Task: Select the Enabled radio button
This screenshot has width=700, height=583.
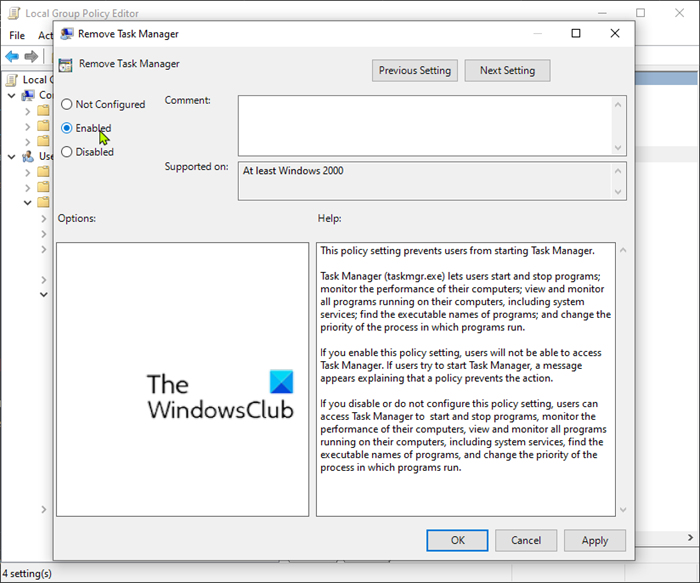Action: click(67, 128)
